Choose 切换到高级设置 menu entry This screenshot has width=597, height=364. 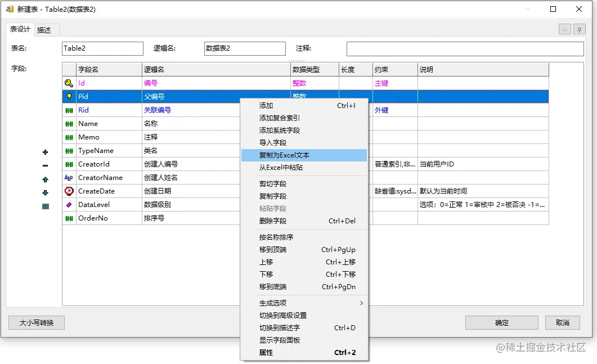[x=304, y=315]
